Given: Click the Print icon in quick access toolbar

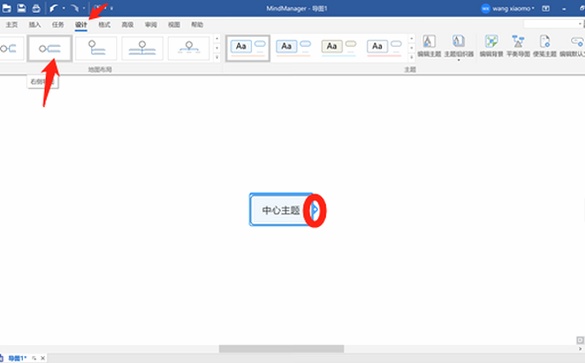Looking at the screenshot, I should pos(36,8).
